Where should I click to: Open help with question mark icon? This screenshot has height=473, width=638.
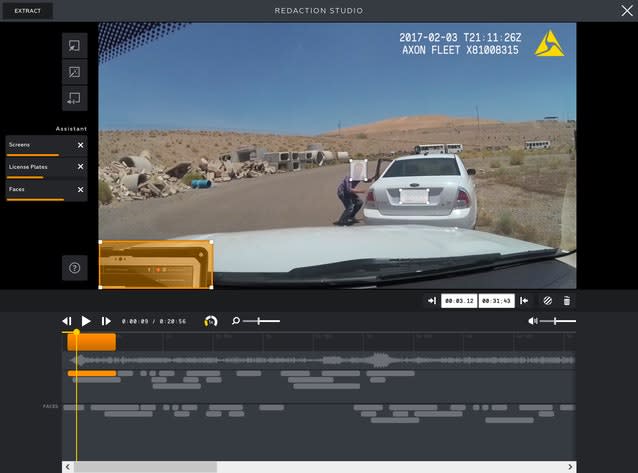(x=74, y=268)
